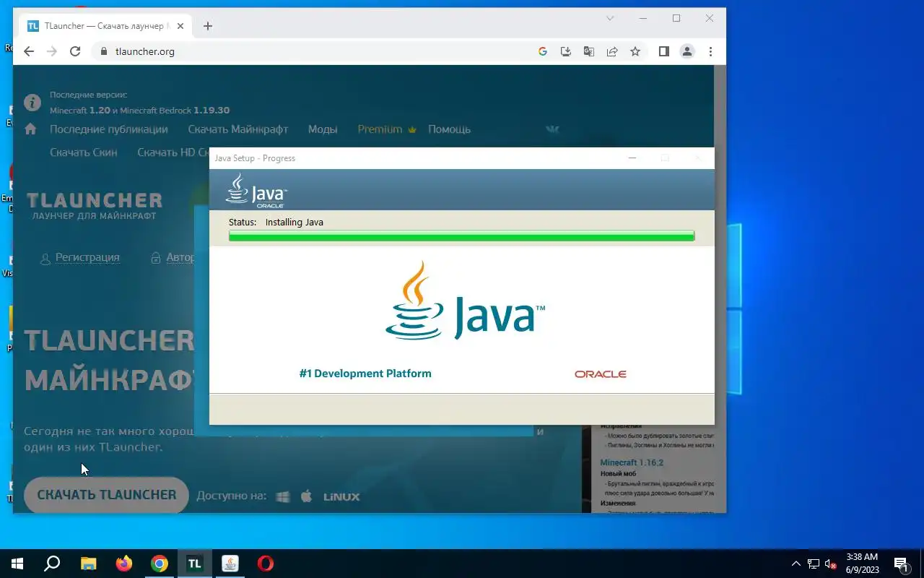The image size is (924, 578).
Task: Open Premium menu item
Action: pyautogui.click(x=387, y=129)
